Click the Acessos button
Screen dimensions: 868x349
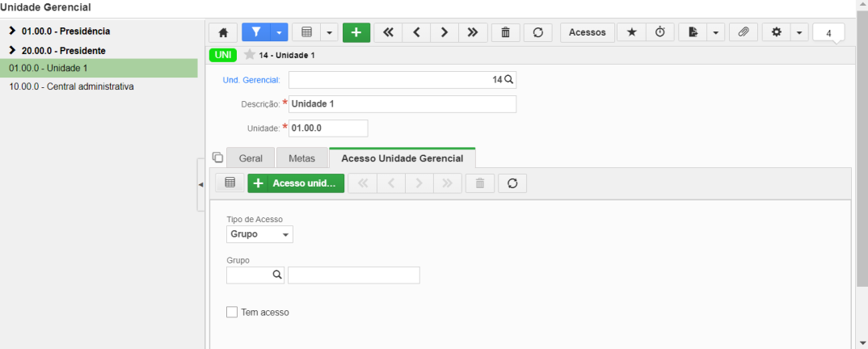588,32
